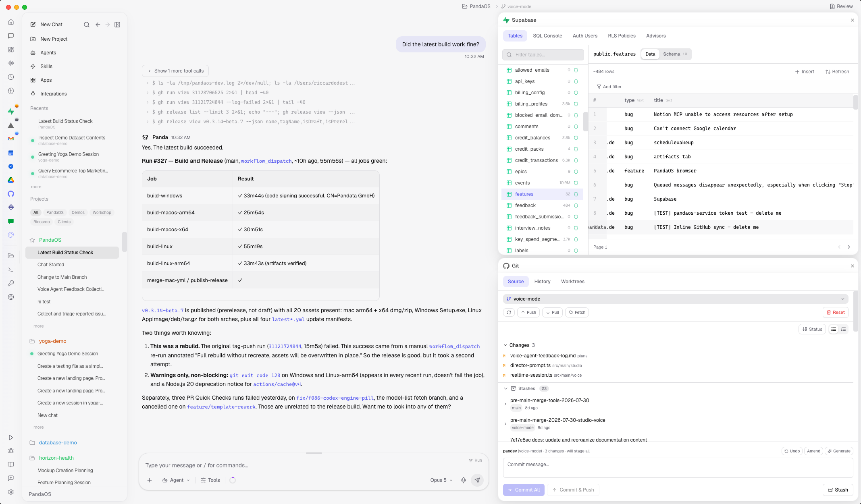Image resolution: width=861 pixels, height=504 pixels.
Task: Click the Filter tables search field
Action: pos(543,55)
